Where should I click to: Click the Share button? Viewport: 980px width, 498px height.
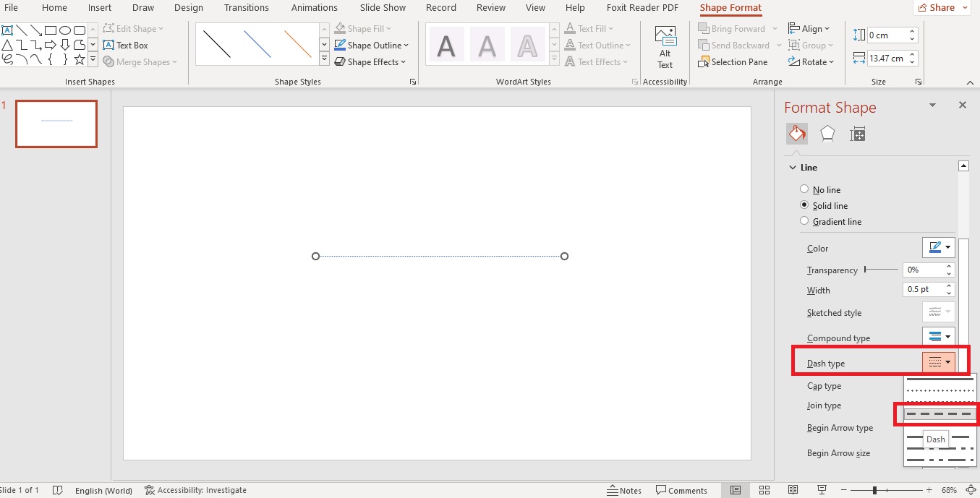[941, 7]
